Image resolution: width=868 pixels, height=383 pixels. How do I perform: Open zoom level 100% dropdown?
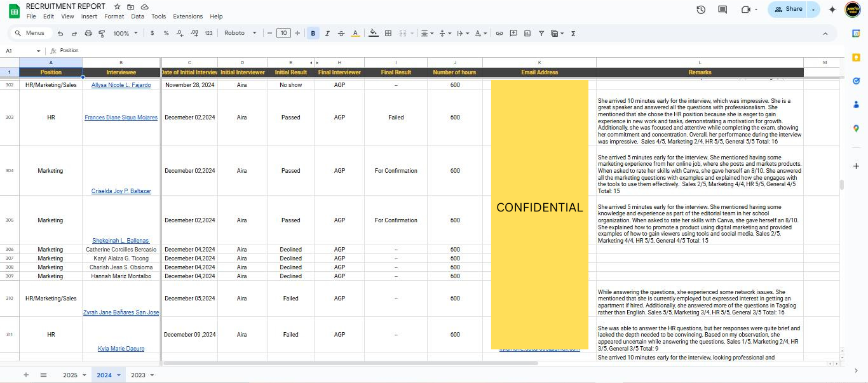(x=125, y=33)
